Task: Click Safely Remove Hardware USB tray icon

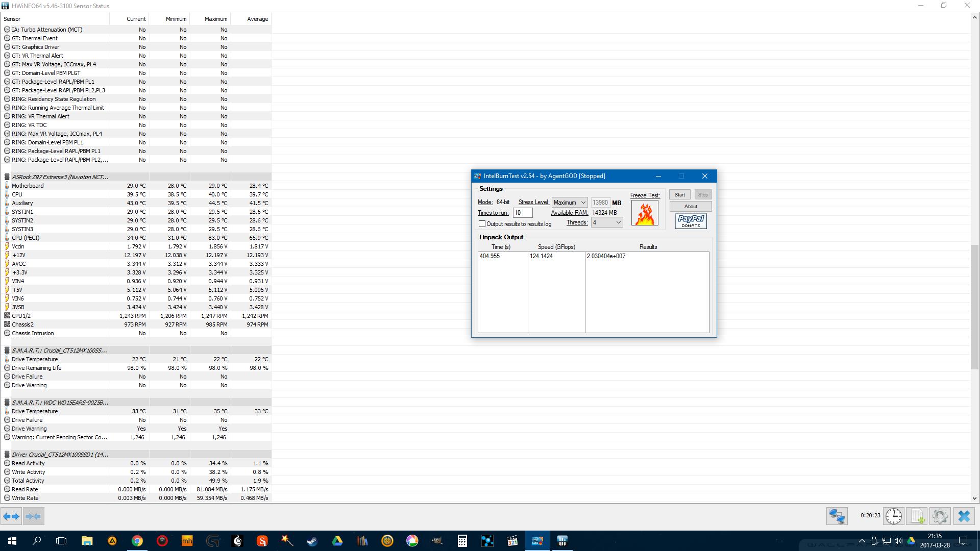Action: pos(874,541)
